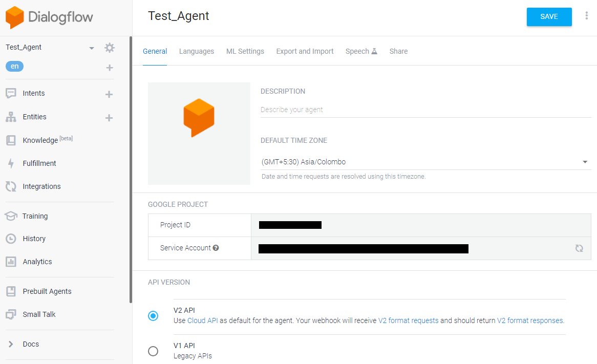
Task: Click the Integrations circular arrows icon
Action: click(11, 186)
